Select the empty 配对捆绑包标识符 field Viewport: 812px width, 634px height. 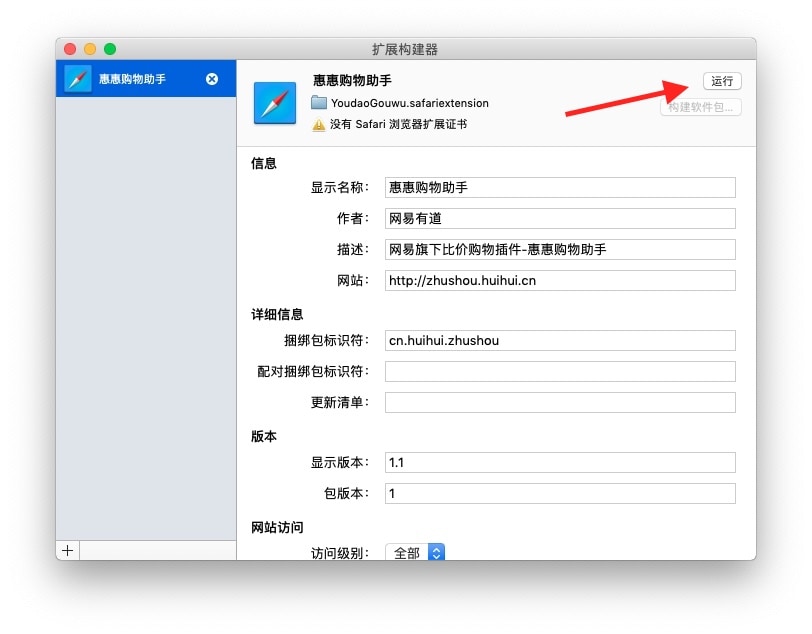click(560, 371)
